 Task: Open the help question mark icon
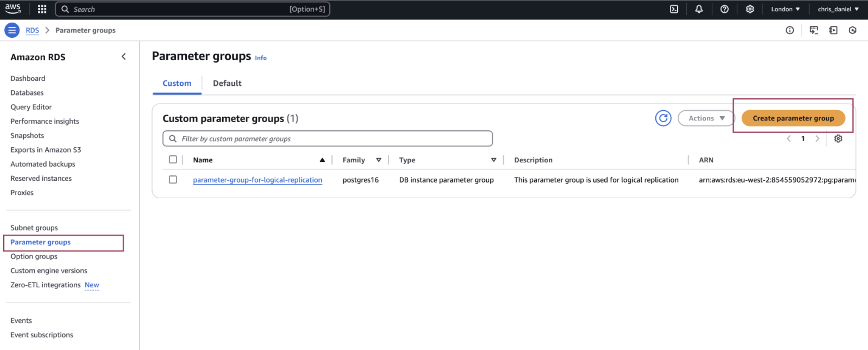tap(724, 9)
